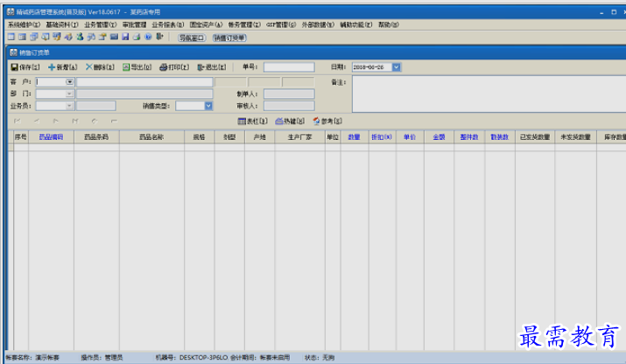
Task: Click the 金额 column header
Action: coord(439,136)
